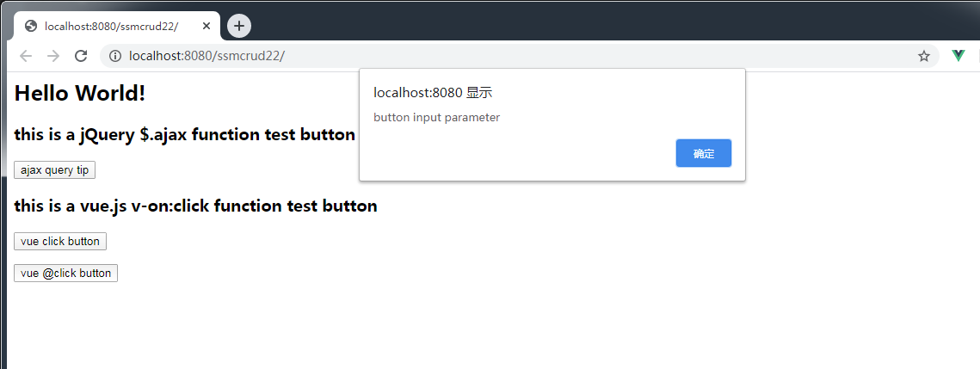Bookmark this page with the star
The width and height of the screenshot is (980, 369).
click(x=924, y=56)
